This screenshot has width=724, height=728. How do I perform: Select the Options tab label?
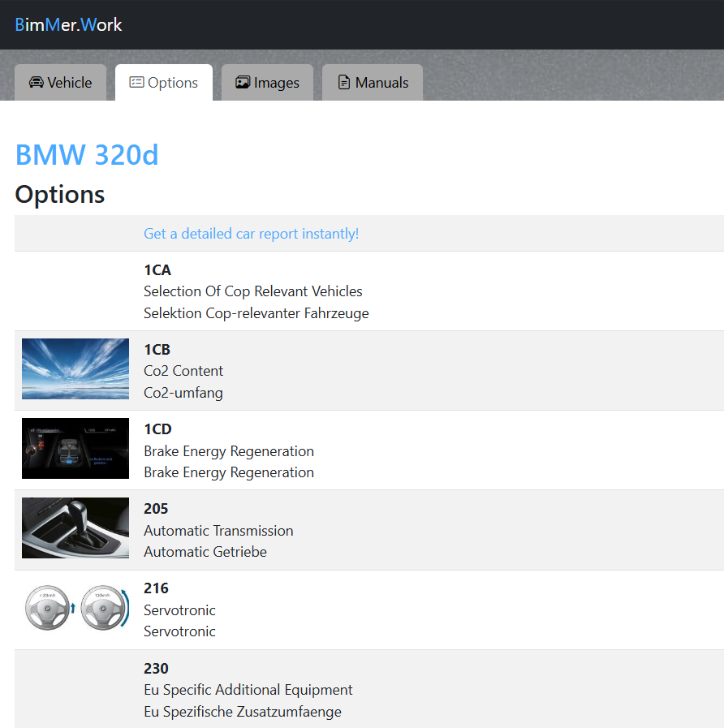tap(173, 83)
